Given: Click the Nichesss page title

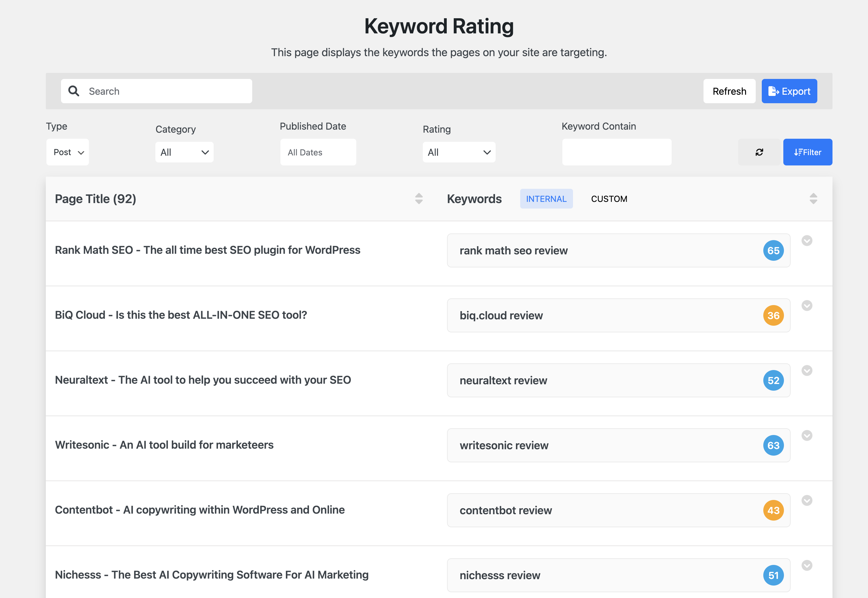Looking at the screenshot, I should click(212, 574).
